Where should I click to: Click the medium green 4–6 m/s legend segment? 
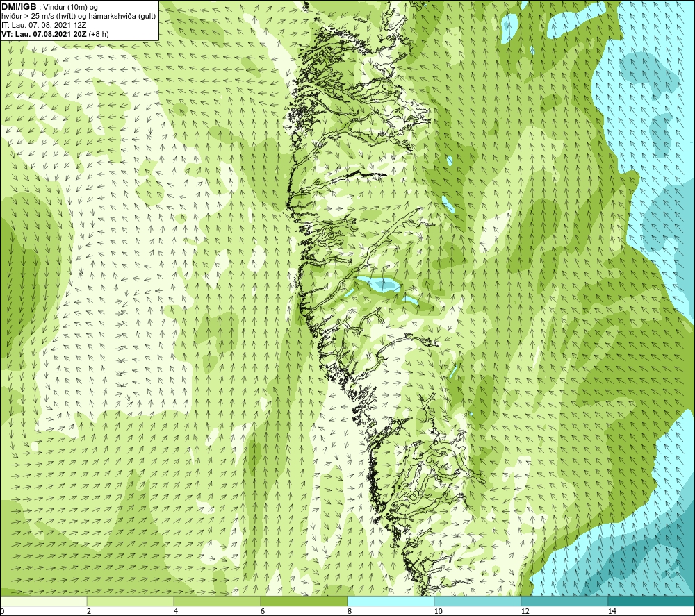pos(217,601)
